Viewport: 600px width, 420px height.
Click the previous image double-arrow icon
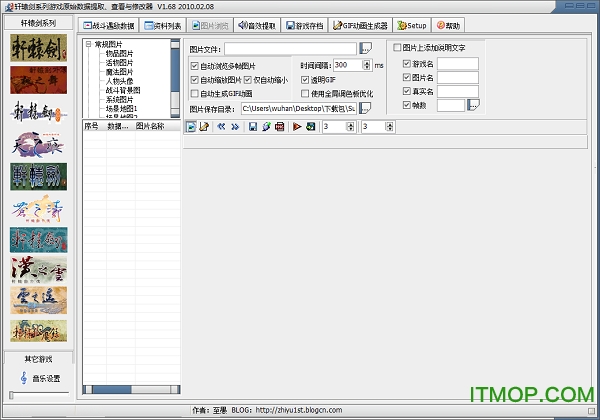tap(222, 127)
